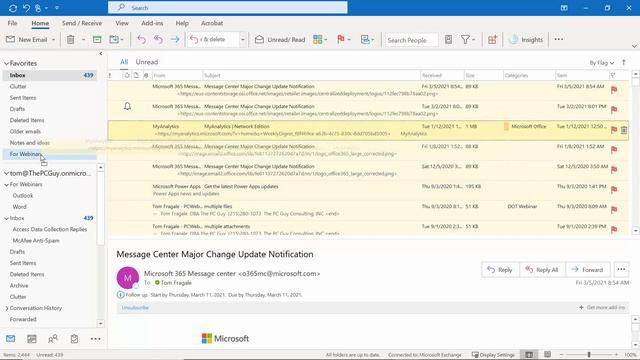Click the zoom slider in status bar

tap(589, 355)
